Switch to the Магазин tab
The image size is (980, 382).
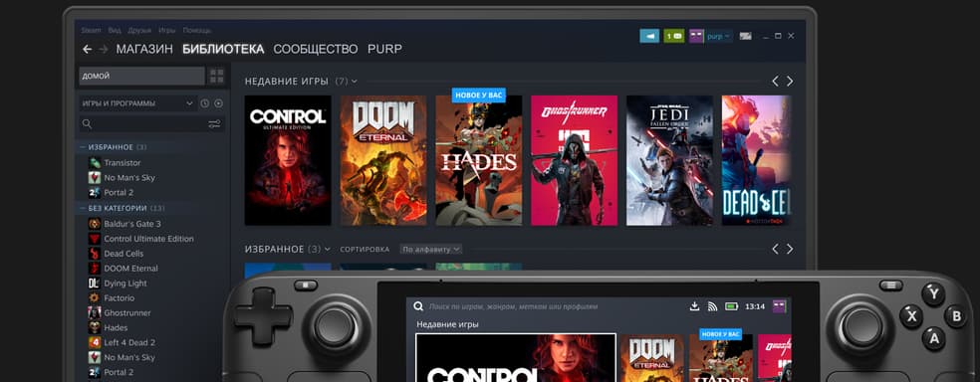coord(144,50)
